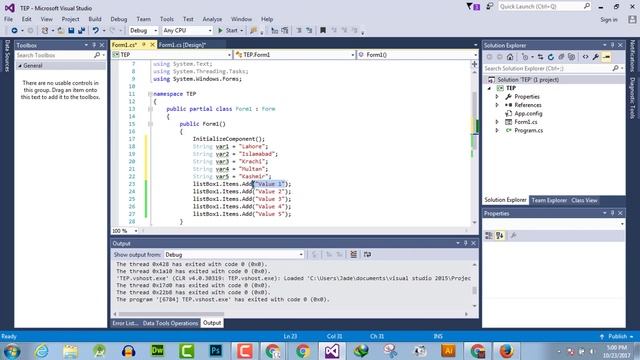The width and height of the screenshot is (640, 360).
Task: Pin the Form1.cs tab
Action: [144, 45]
